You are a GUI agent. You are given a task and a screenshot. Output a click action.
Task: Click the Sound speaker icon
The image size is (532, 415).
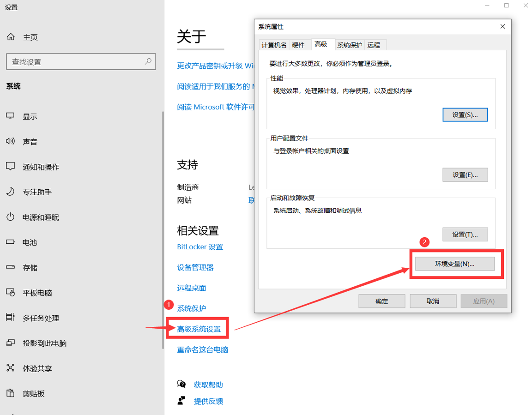pyautogui.click(x=10, y=141)
